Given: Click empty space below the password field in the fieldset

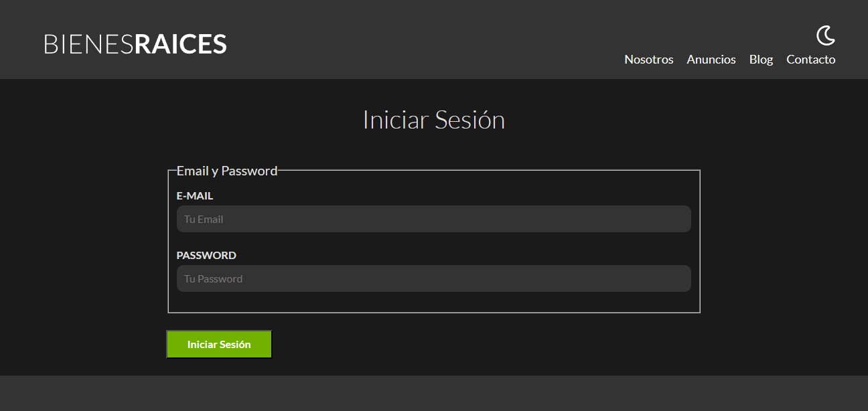Looking at the screenshot, I should click(433, 302).
